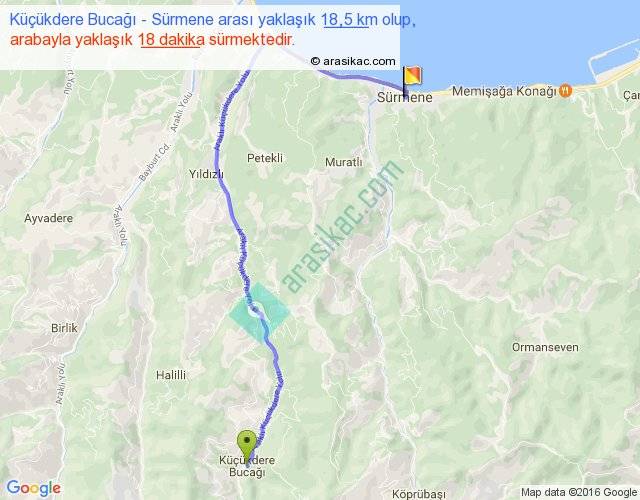This screenshot has height=500, width=640.
Task: Click the teal diamond marker on route
Action: point(259,312)
